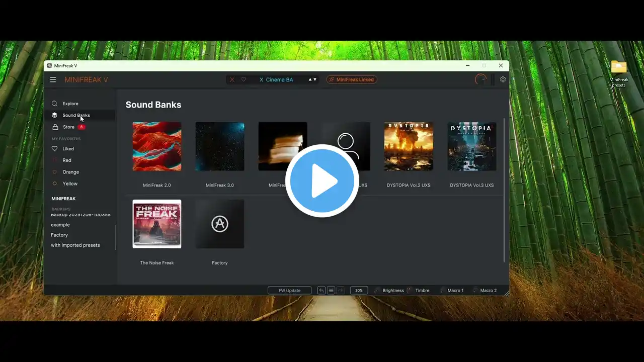The image size is (644, 362).
Task: Click the 'DYSTOPIA Vol.3 UXS' bank title
Action: coord(472,186)
